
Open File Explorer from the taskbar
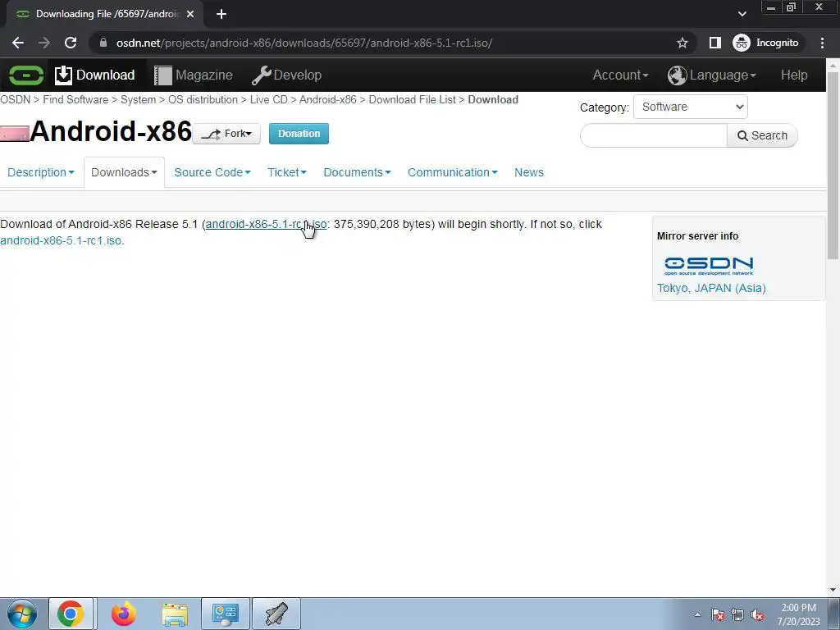tap(175, 614)
